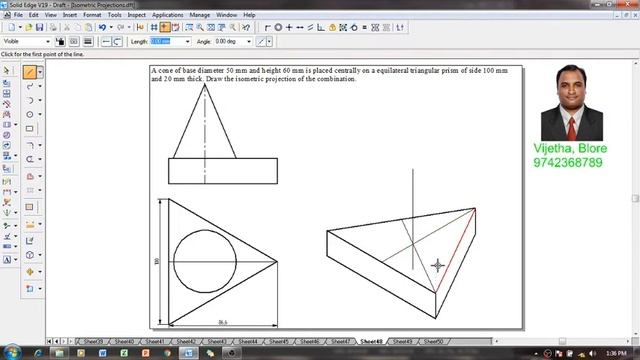Expand the New document dropdown arrow
The height and width of the screenshot is (360, 640).
tap(20, 28)
